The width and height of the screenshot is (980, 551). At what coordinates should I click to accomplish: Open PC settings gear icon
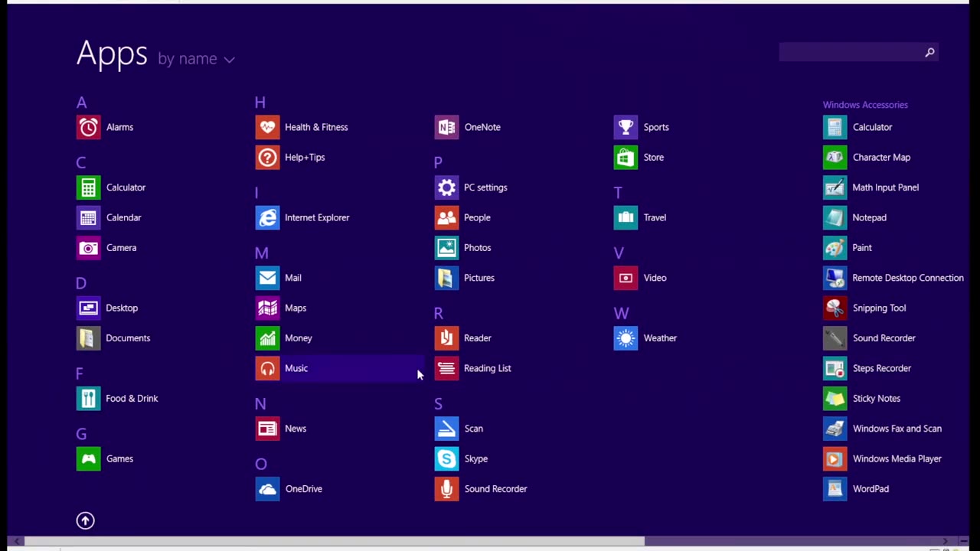coord(446,187)
